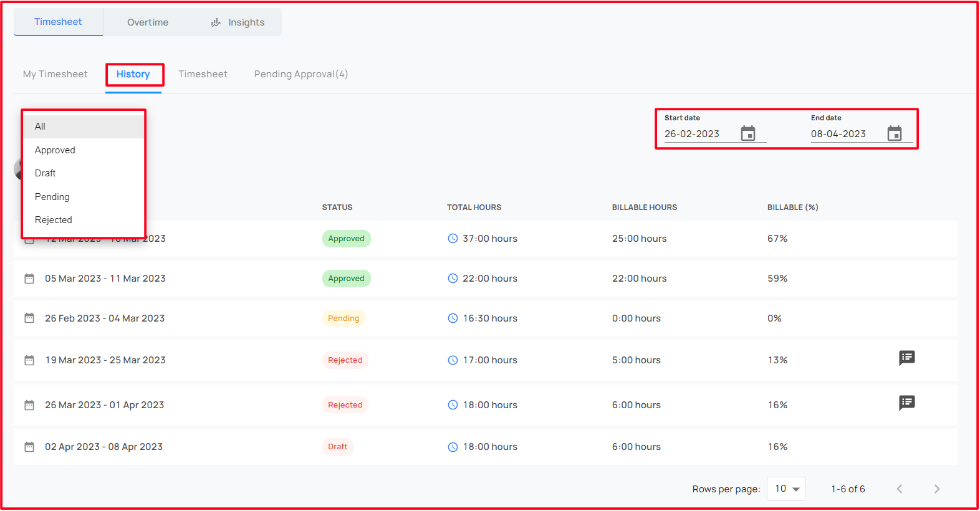This screenshot has width=980, height=511.
Task: Click Rejected badge in 26 Mar 2023 row
Action: [345, 405]
